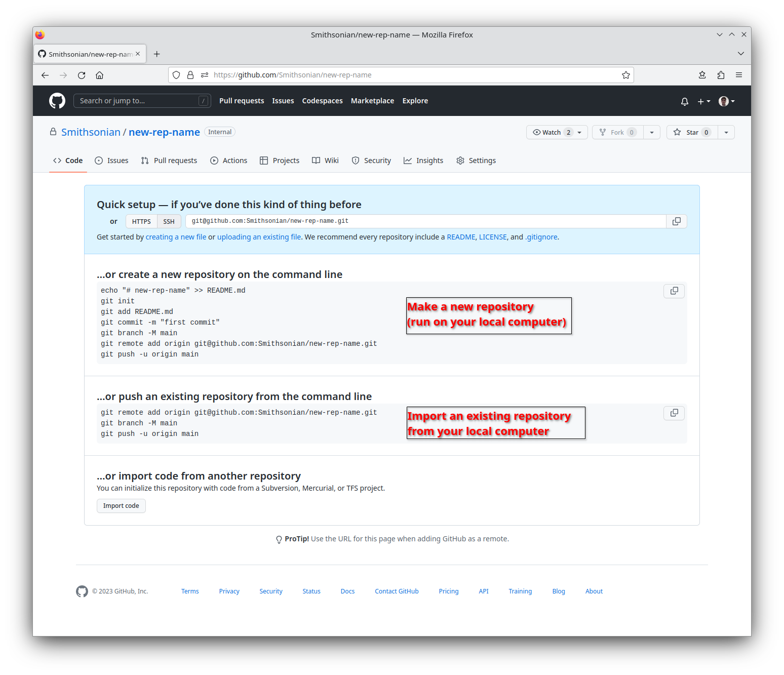The image size is (784, 675).
Task: Open Marketplace in the header
Action: coord(372,101)
